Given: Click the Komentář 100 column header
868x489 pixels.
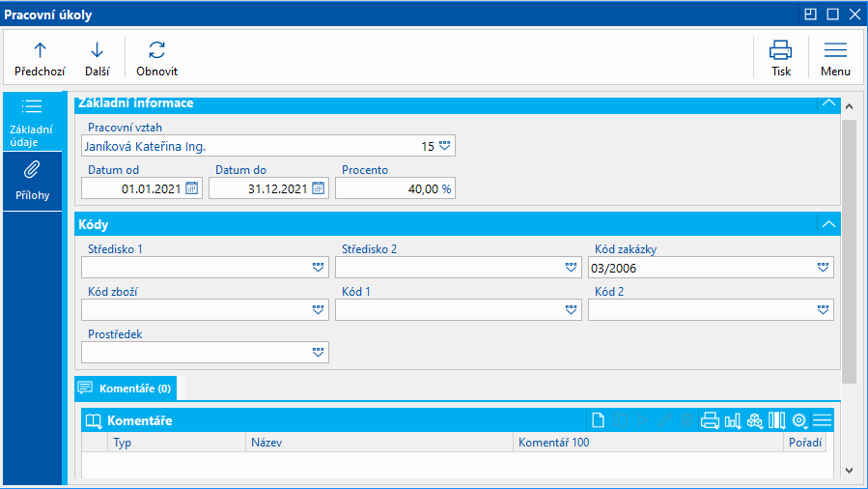Looking at the screenshot, I should [648, 443].
